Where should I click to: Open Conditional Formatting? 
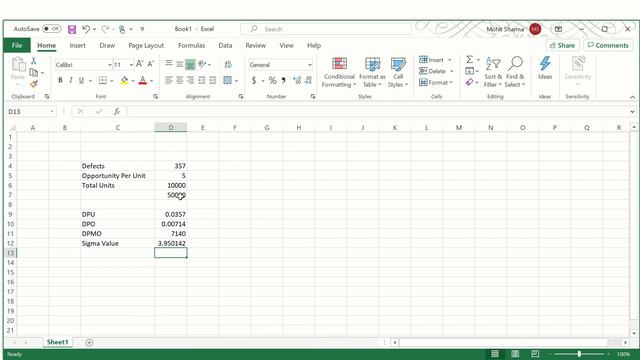[x=339, y=72]
